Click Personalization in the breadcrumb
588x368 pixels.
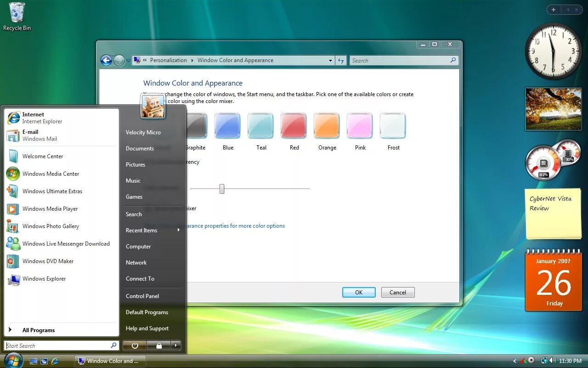click(x=169, y=60)
